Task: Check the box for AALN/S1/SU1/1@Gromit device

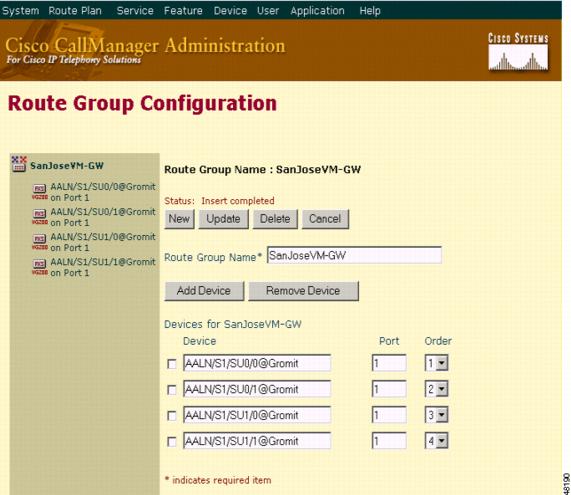Action: [x=172, y=442]
